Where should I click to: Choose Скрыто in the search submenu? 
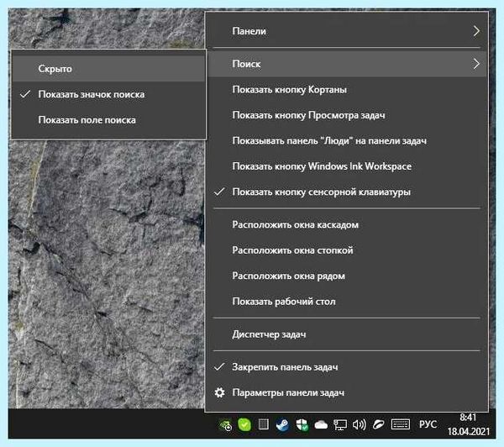[108, 69]
